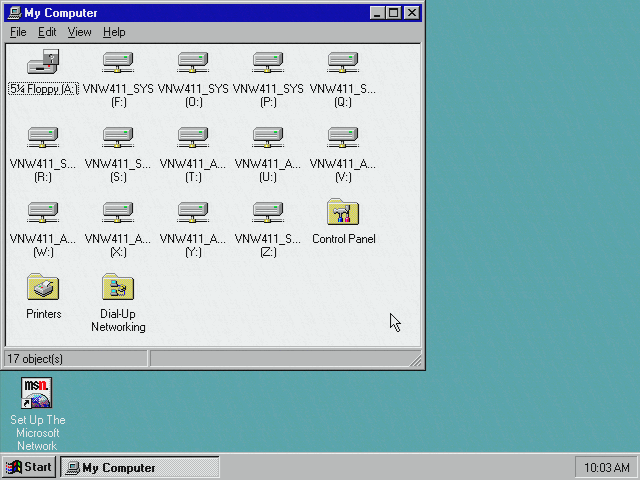The image size is (640, 480).
Task: Click the '17 object(s)' status bar text
Action: point(35,359)
